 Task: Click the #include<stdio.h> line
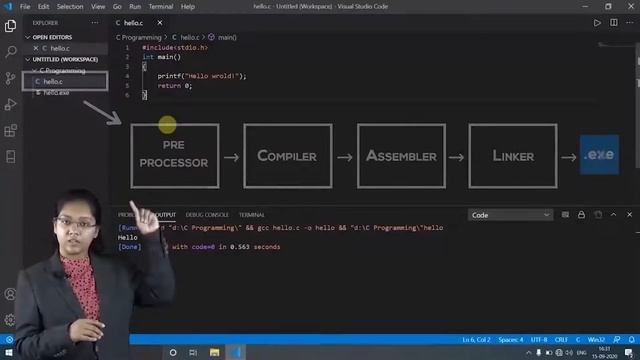[175, 48]
